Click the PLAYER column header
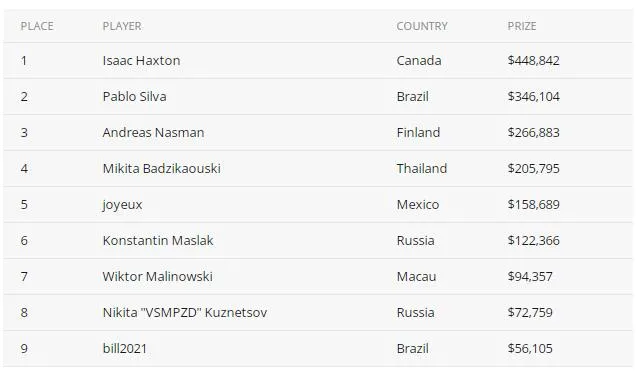The image size is (636, 375). click(x=122, y=26)
